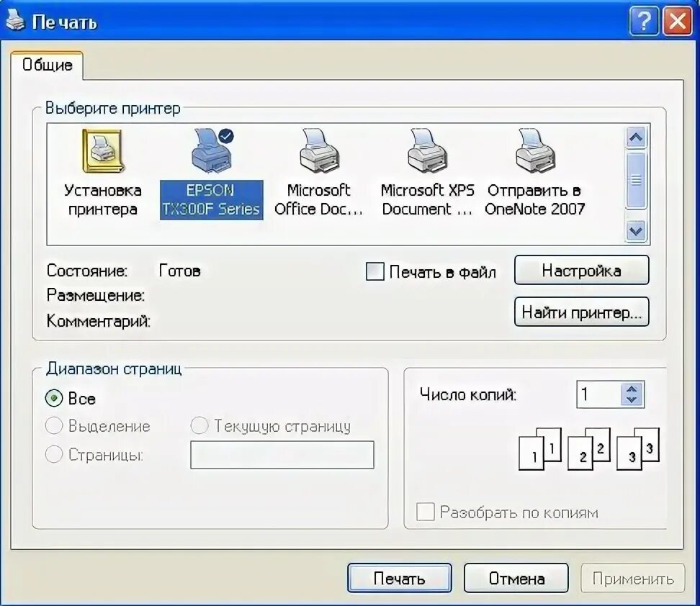Increase number of copies with up arrow
This screenshot has height=606, width=700.
(x=632, y=389)
